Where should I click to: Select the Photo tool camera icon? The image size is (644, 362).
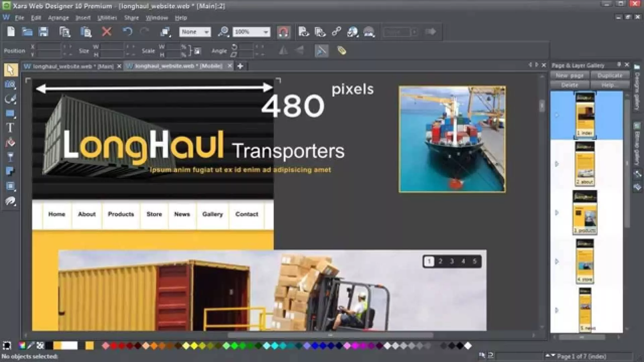10,84
